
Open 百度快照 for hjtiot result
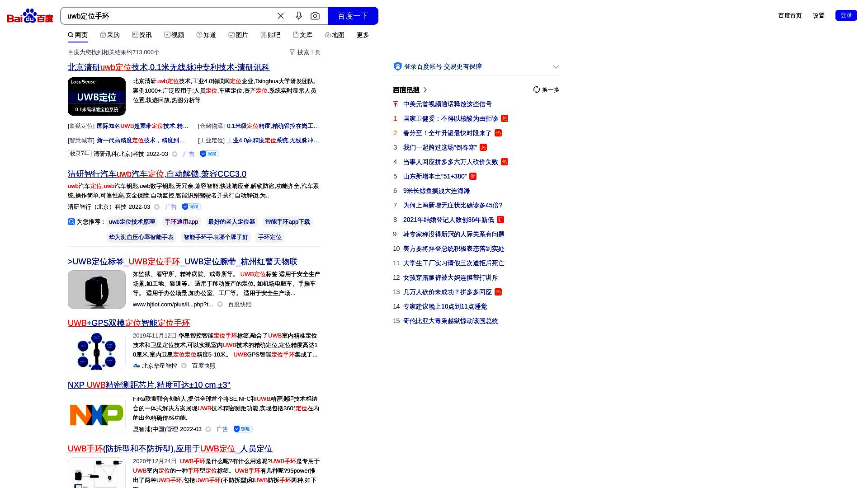coord(240,305)
